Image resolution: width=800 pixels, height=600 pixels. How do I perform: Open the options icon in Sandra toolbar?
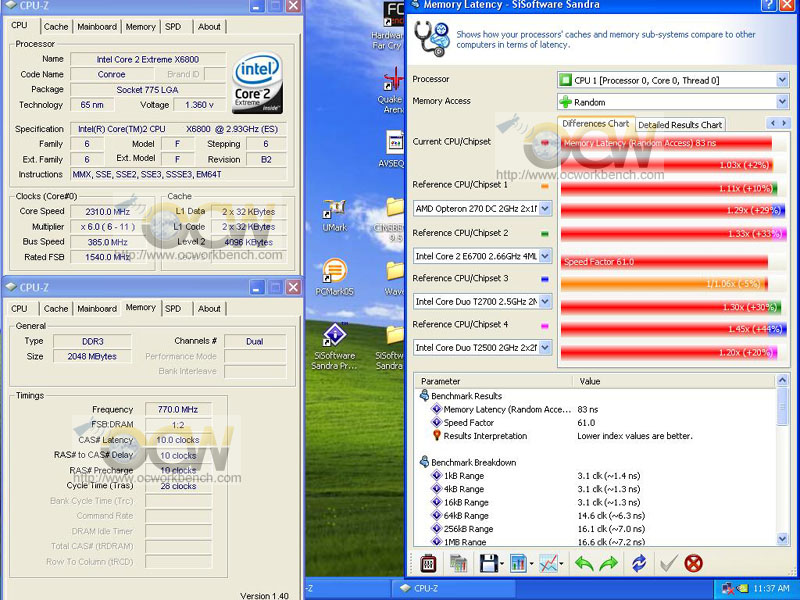428,563
